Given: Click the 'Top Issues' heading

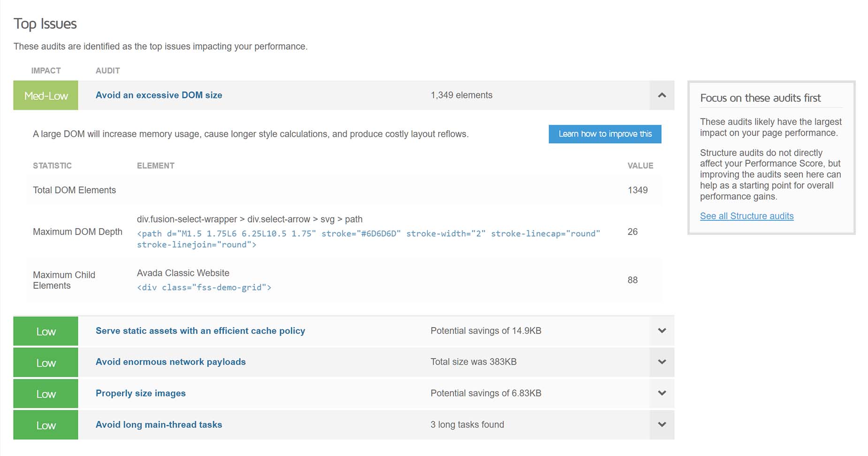Looking at the screenshot, I should point(45,23).
